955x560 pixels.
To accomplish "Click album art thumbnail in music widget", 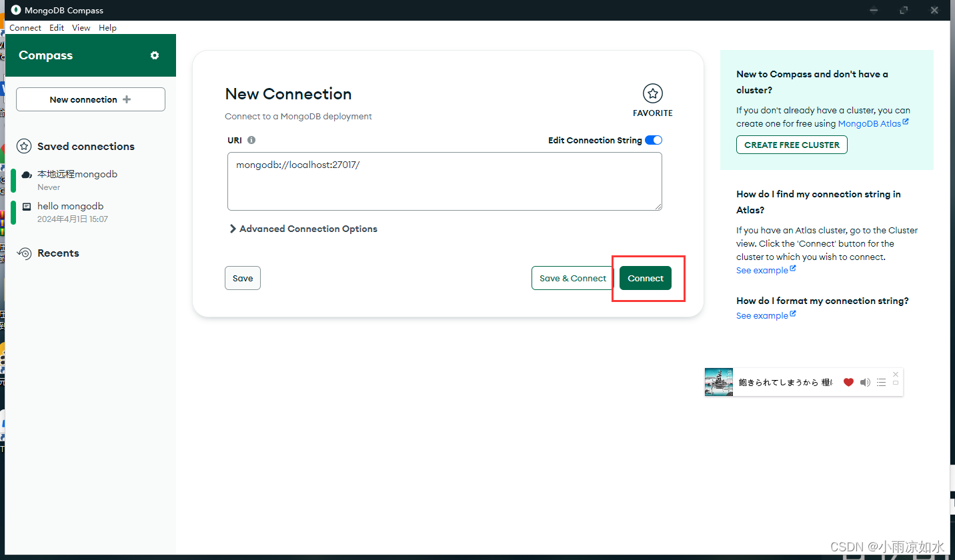I will [x=719, y=382].
